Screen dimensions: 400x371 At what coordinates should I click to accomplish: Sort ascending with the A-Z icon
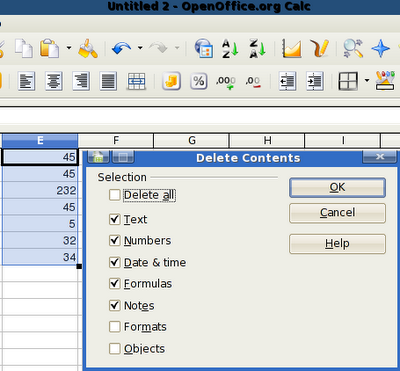tap(230, 48)
